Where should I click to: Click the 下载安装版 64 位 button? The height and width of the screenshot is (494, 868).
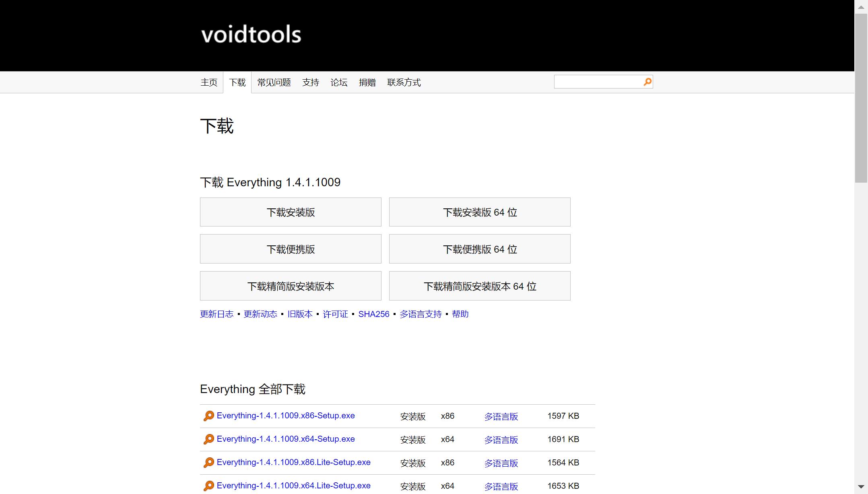pos(480,212)
